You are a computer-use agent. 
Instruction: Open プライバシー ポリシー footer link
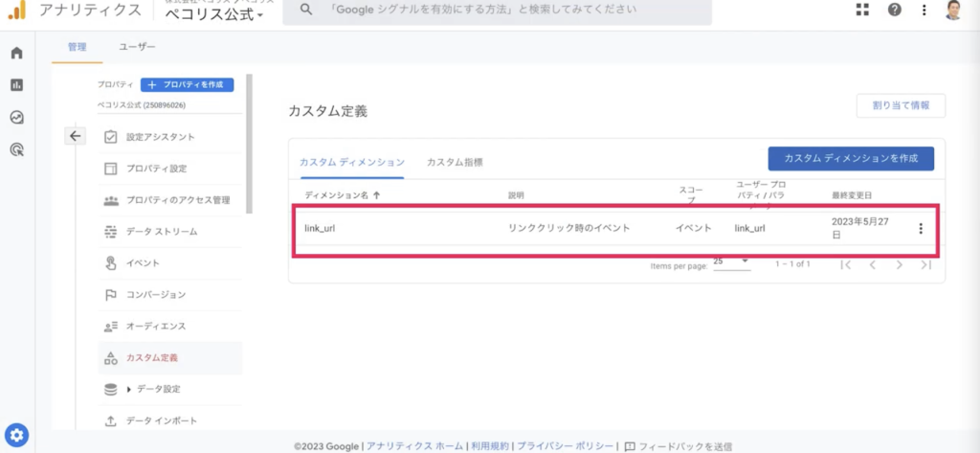pyautogui.click(x=565, y=446)
